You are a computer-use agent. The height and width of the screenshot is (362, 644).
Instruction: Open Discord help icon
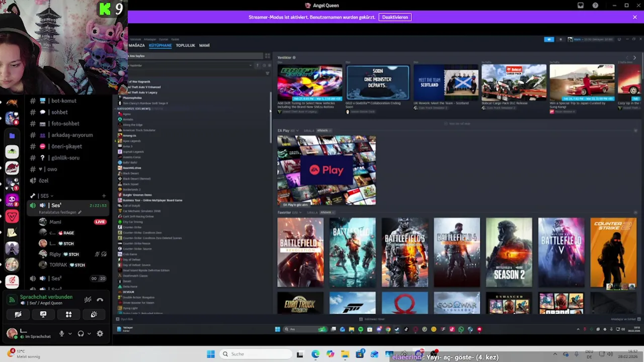click(596, 6)
